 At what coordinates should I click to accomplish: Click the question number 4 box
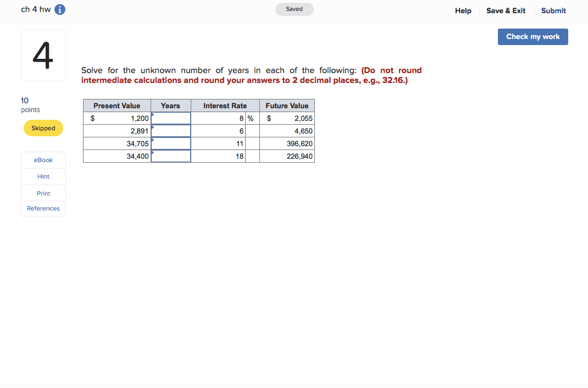(x=43, y=56)
